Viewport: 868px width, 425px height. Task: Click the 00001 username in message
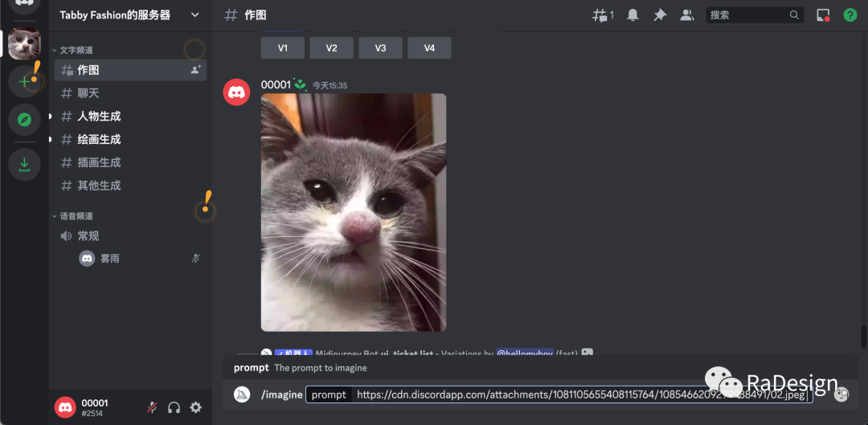[x=276, y=84]
